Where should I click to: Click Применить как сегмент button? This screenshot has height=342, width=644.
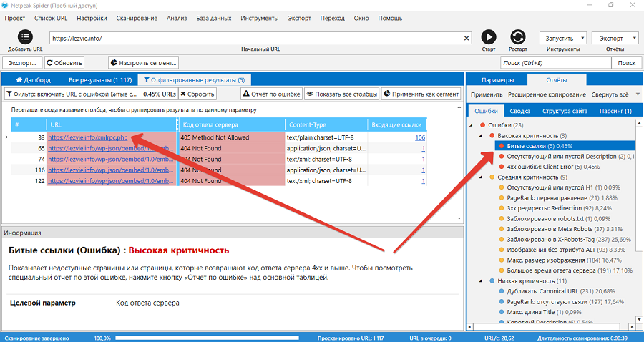click(421, 94)
